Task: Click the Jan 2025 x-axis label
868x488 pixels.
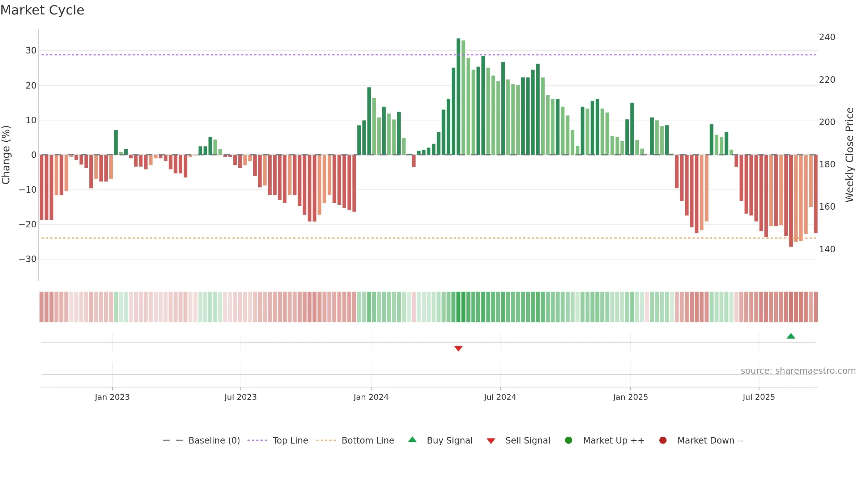Action: pyautogui.click(x=630, y=397)
